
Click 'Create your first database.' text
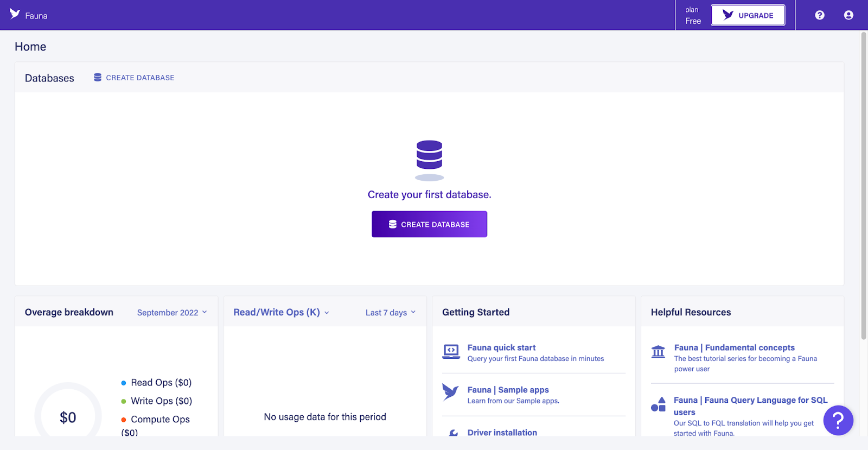click(x=429, y=194)
